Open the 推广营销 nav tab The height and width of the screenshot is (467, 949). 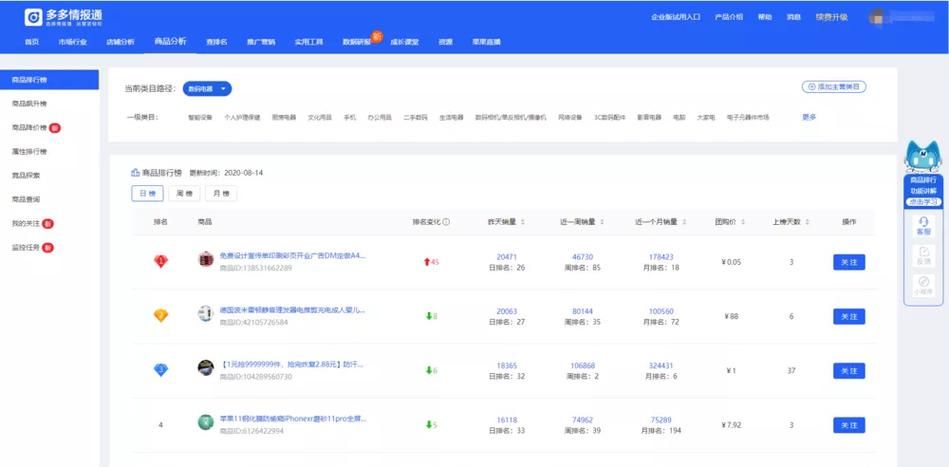(261, 42)
